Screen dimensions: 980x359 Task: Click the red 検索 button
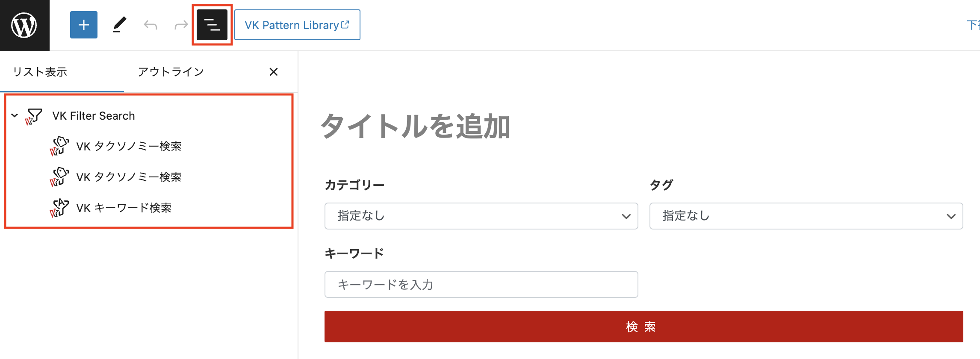644,327
